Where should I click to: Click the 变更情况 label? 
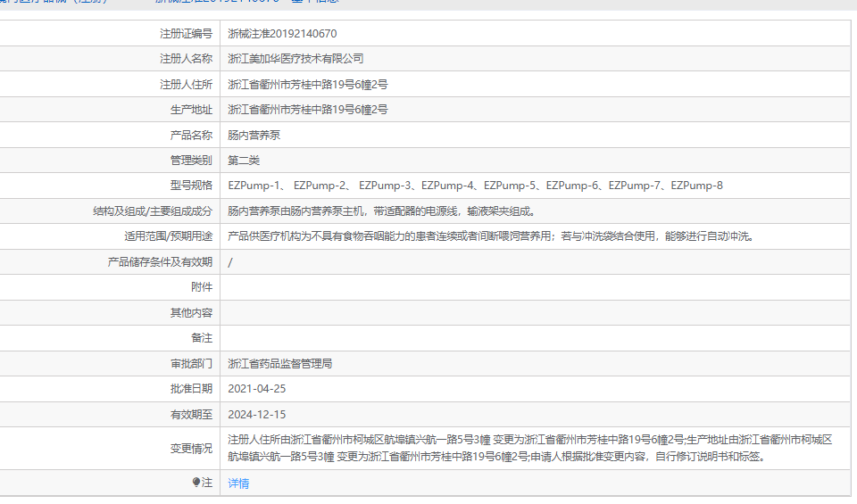click(x=191, y=449)
